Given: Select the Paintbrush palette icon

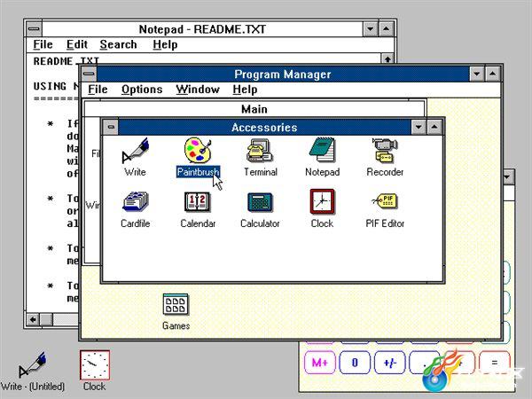Looking at the screenshot, I should (198, 150).
